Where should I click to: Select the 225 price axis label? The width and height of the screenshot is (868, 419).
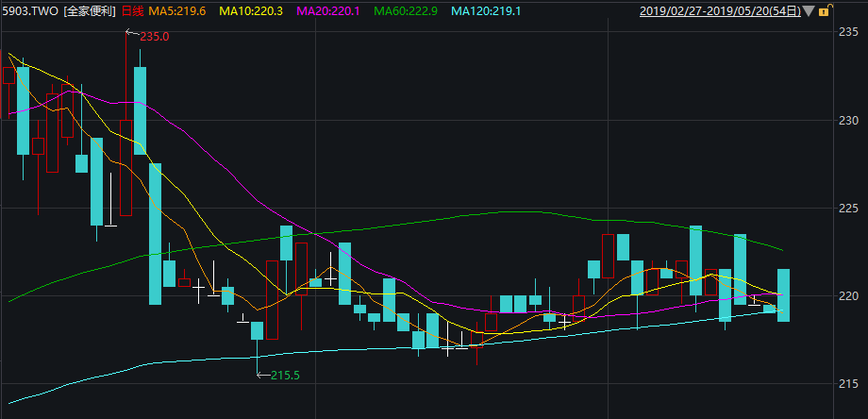coord(848,208)
